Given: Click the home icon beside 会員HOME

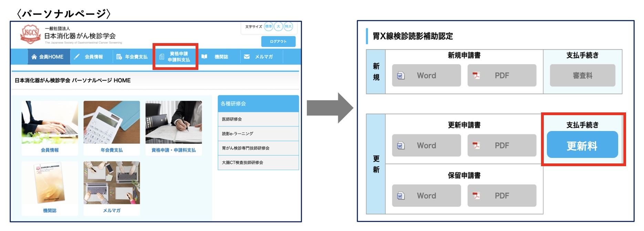Looking at the screenshot, I should coord(34,57).
